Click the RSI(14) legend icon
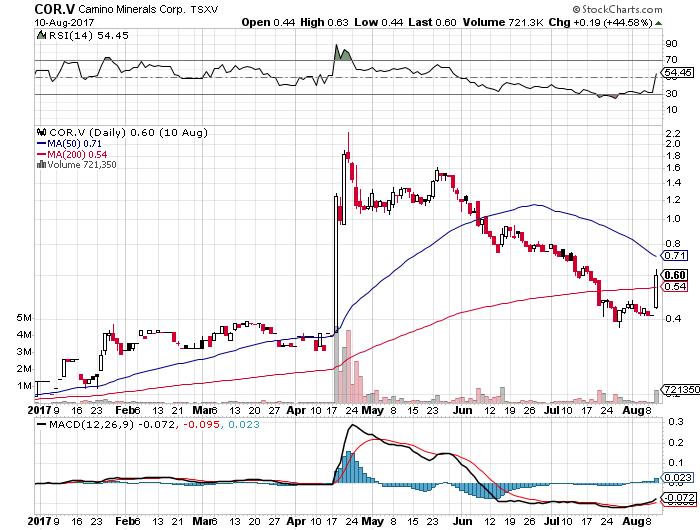This screenshot has height=530, width=700. [x=41, y=35]
